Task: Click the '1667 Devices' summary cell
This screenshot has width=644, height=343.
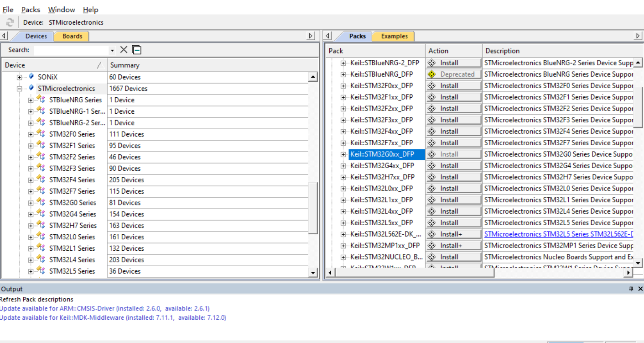Action: pyautogui.click(x=208, y=88)
